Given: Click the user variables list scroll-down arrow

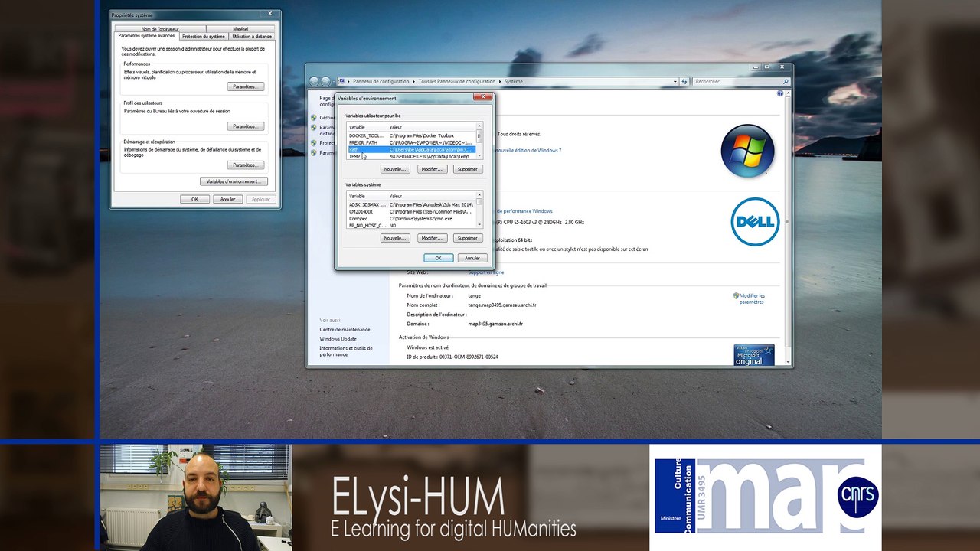Looking at the screenshot, I should click(x=479, y=156).
